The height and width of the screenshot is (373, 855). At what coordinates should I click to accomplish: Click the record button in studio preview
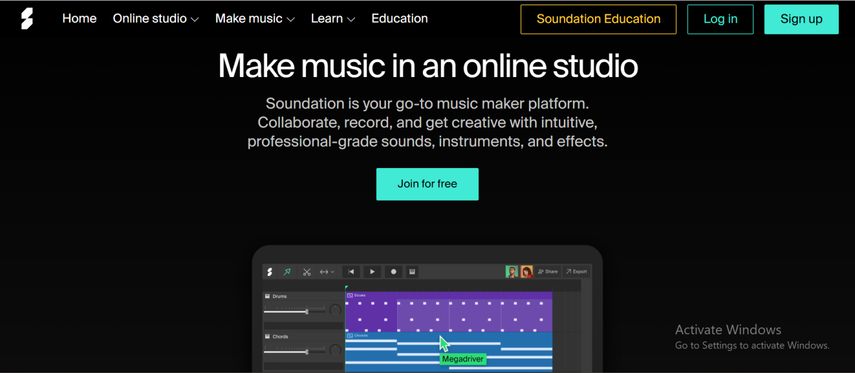click(x=393, y=272)
